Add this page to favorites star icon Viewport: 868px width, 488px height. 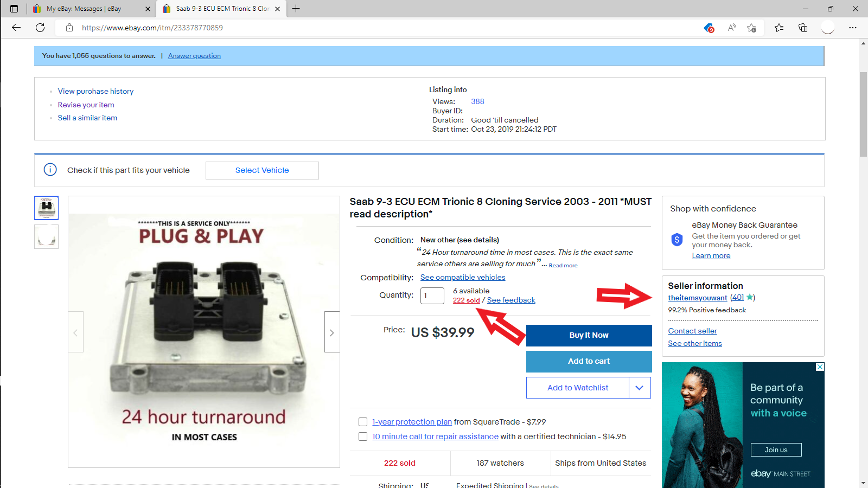pyautogui.click(x=751, y=28)
